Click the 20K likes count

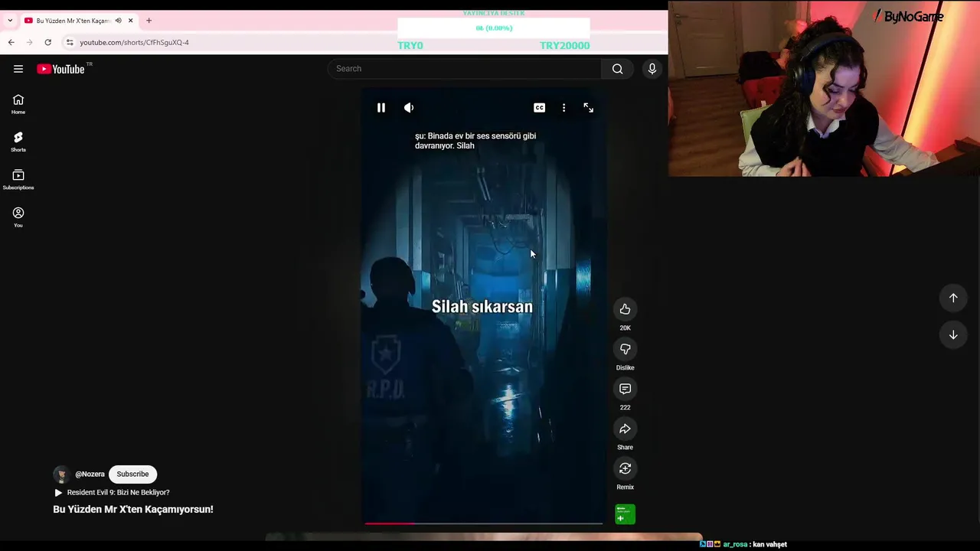pyautogui.click(x=626, y=328)
